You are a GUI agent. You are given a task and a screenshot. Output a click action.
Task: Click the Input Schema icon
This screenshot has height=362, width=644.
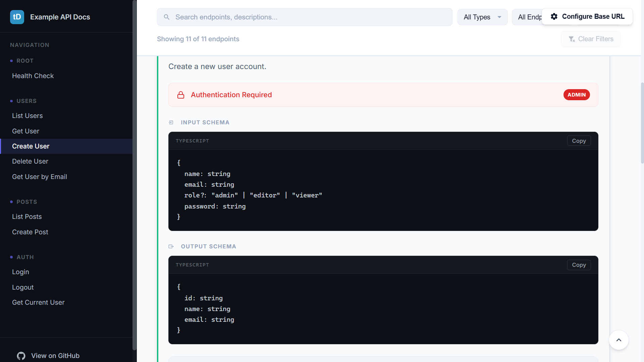171,123
